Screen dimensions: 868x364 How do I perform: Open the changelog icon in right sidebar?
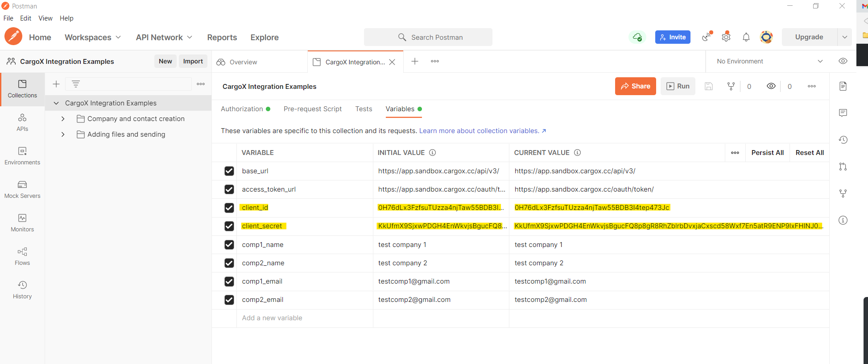(843, 140)
